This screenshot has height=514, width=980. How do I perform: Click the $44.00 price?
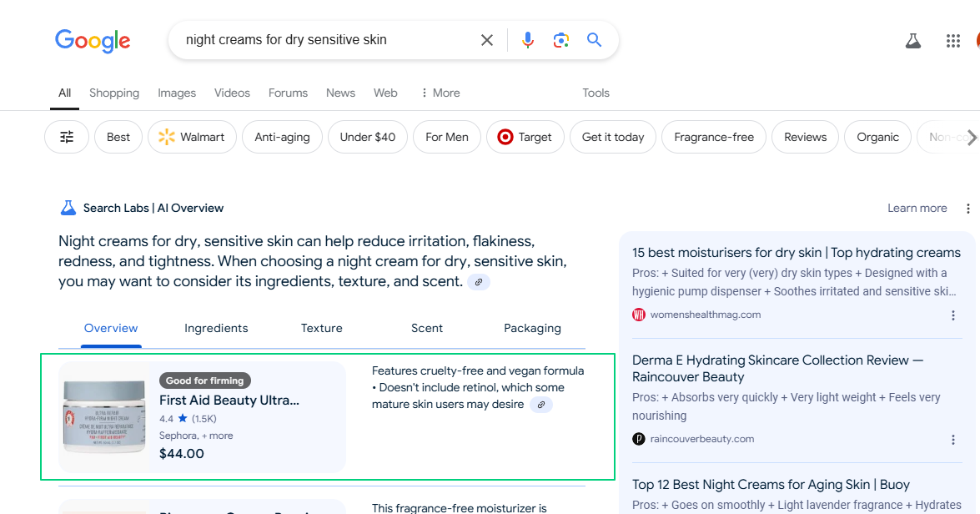pyautogui.click(x=181, y=454)
